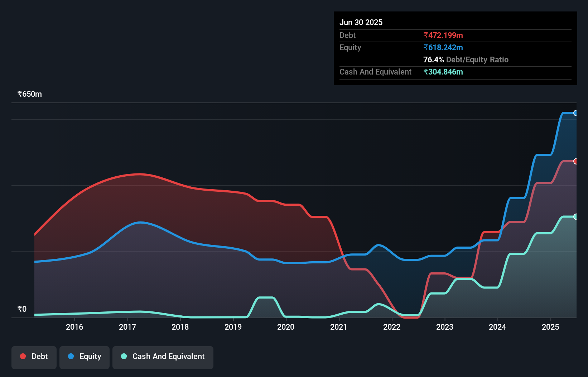
Task: Click the Debt/Equity Ratio percentage text
Action: (433, 59)
